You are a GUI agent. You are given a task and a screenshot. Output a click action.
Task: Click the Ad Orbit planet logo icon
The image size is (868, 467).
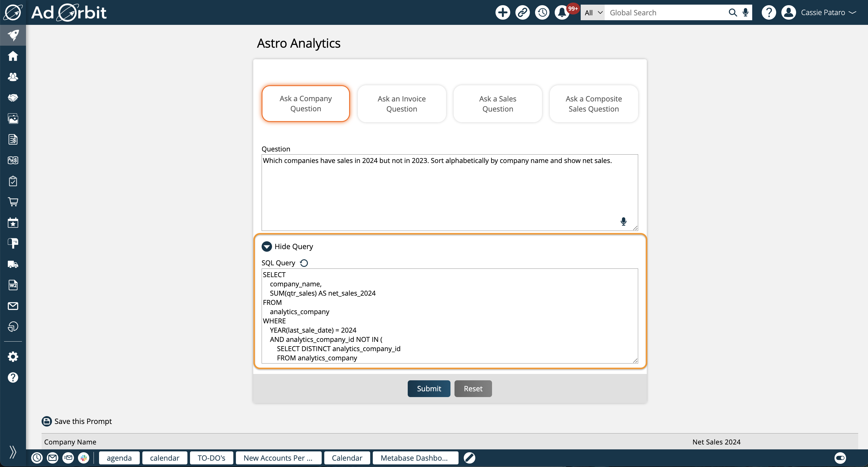tap(13, 12)
